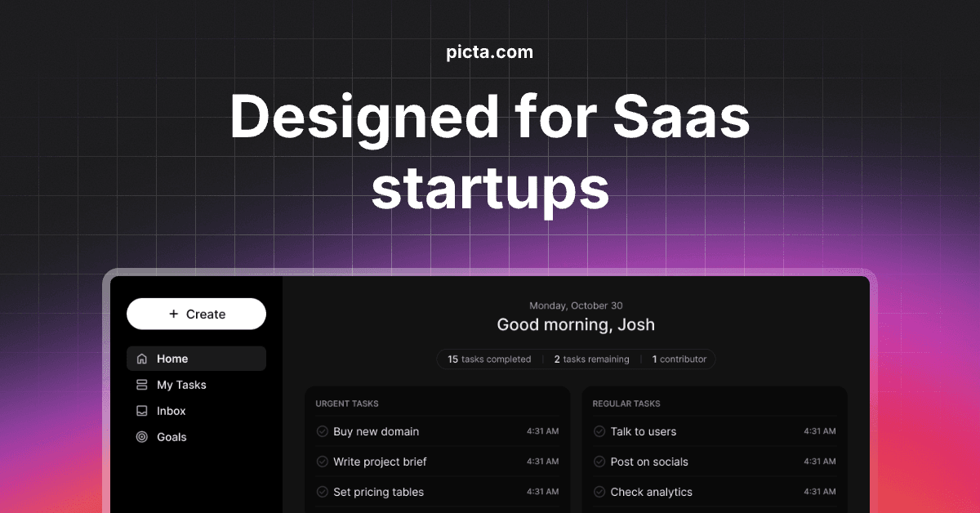Go to the Inbox section

pyautogui.click(x=171, y=411)
